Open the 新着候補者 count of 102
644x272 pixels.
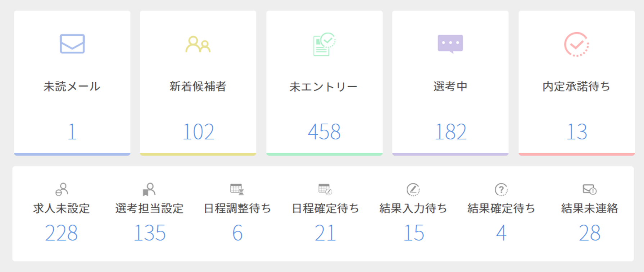(198, 132)
